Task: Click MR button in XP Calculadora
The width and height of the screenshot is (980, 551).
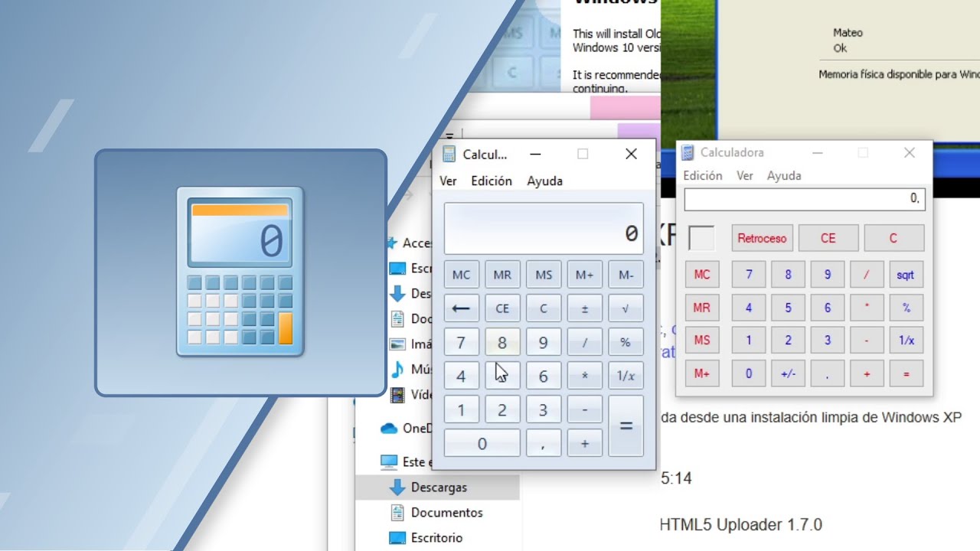Action: point(702,308)
